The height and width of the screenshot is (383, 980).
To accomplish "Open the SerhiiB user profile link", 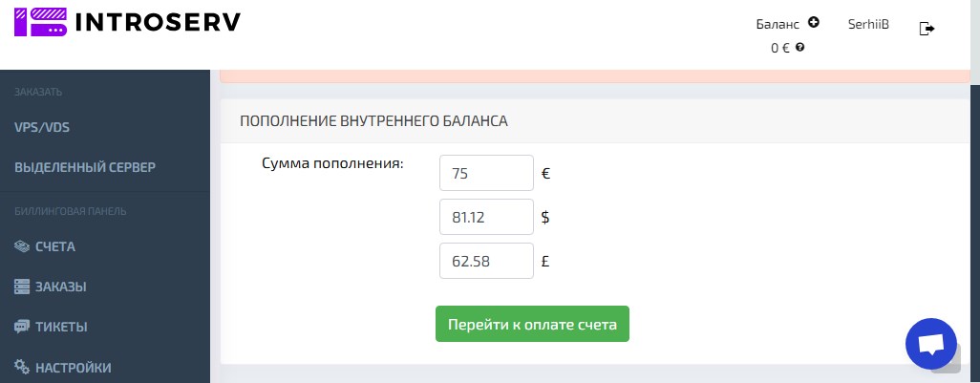I will pos(868,25).
